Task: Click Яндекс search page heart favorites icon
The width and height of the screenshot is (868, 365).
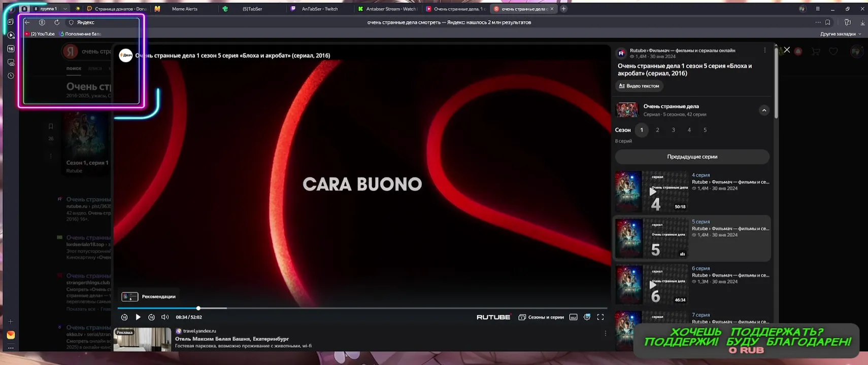Action: pos(833,51)
